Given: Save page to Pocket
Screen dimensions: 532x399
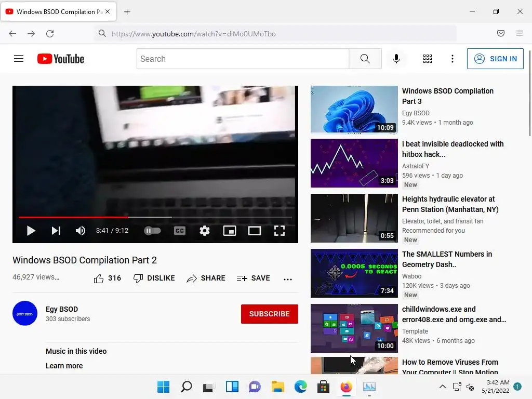Looking at the screenshot, I should tap(501, 33).
